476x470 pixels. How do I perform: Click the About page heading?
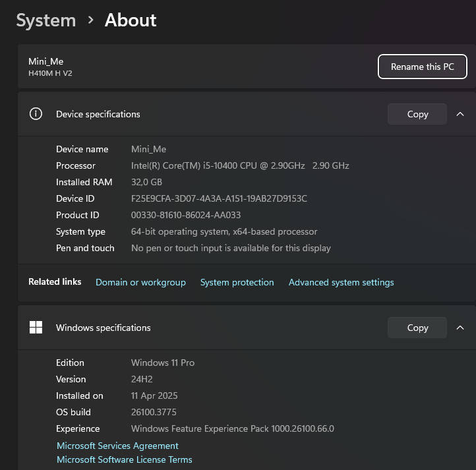(131, 20)
